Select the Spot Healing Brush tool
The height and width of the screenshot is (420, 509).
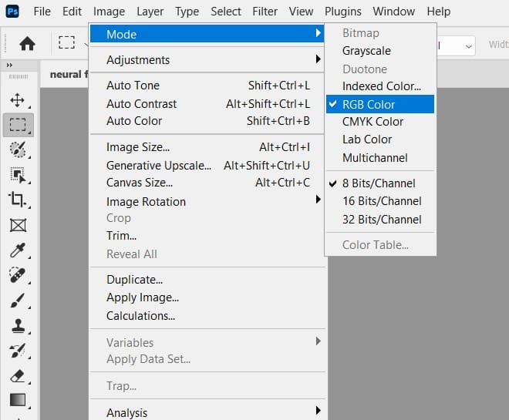point(17,275)
